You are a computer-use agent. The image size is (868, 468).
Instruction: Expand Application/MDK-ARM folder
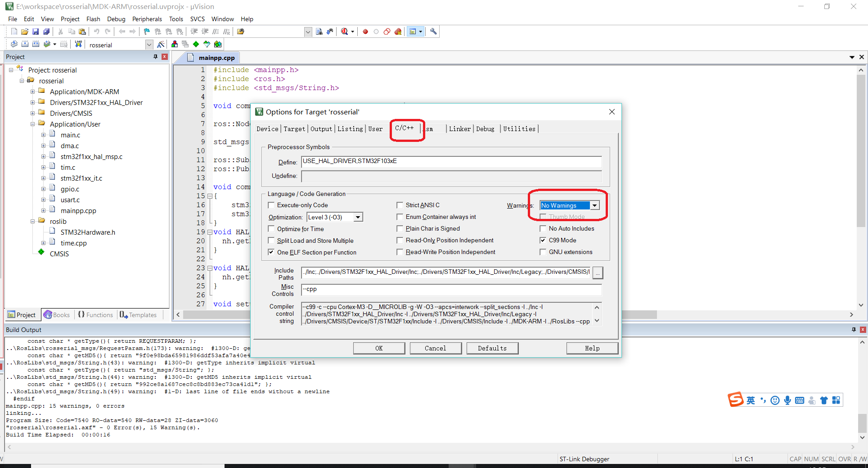(32, 91)
